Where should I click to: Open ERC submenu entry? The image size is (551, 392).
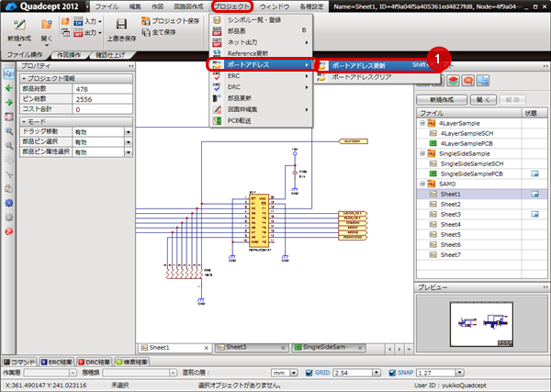(x=261, y=76)
